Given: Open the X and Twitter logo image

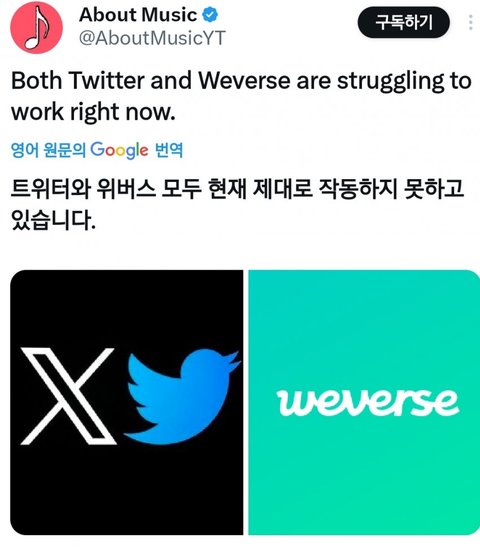Looking at the screenshot, I should coord(127,402).
